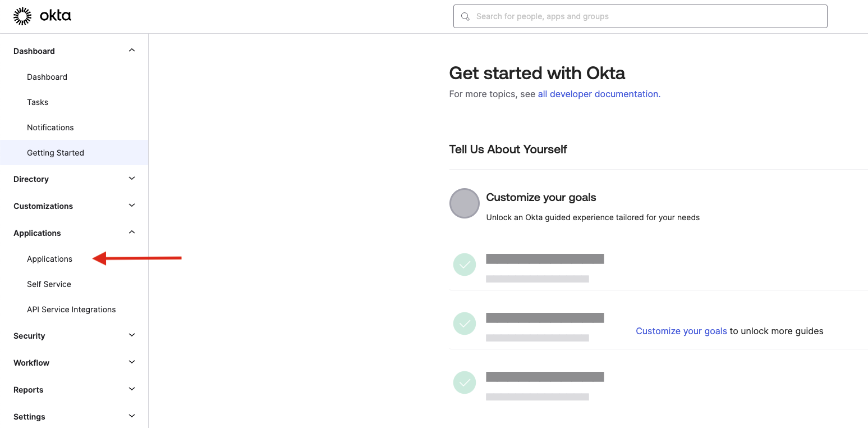Click the search magnifier icon

[x=465, y=16]
